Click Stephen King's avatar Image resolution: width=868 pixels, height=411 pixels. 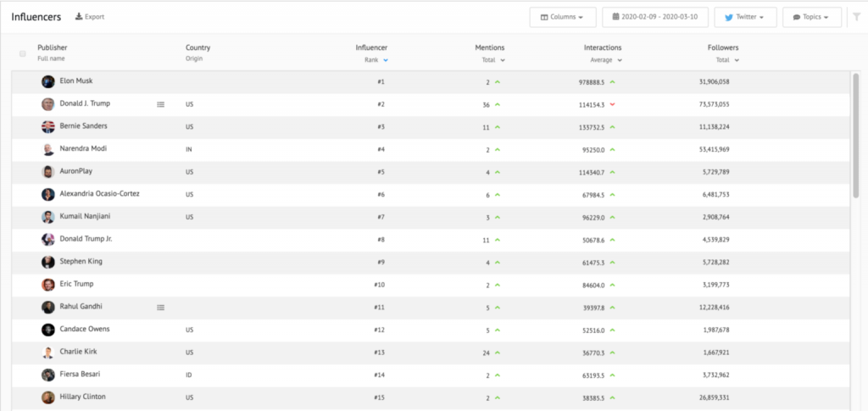pos(48,262)
